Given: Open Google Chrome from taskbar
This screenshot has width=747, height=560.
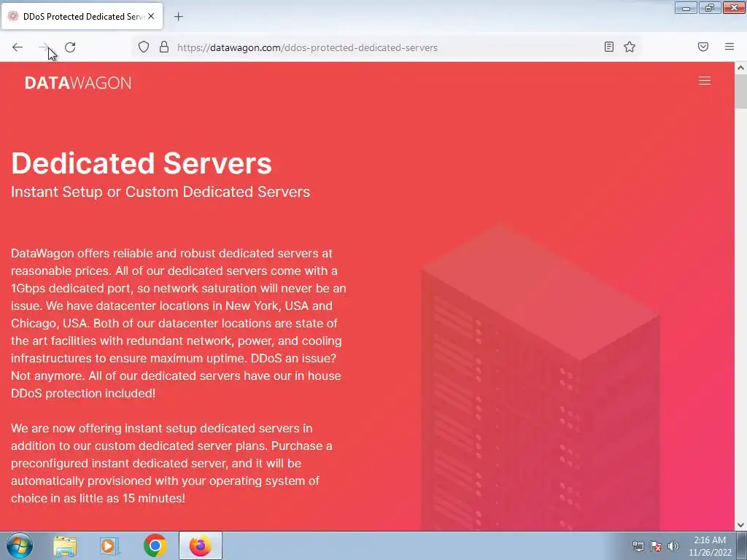Looking at the screenshot, I should pyautogui.click(x=155, y=545).
